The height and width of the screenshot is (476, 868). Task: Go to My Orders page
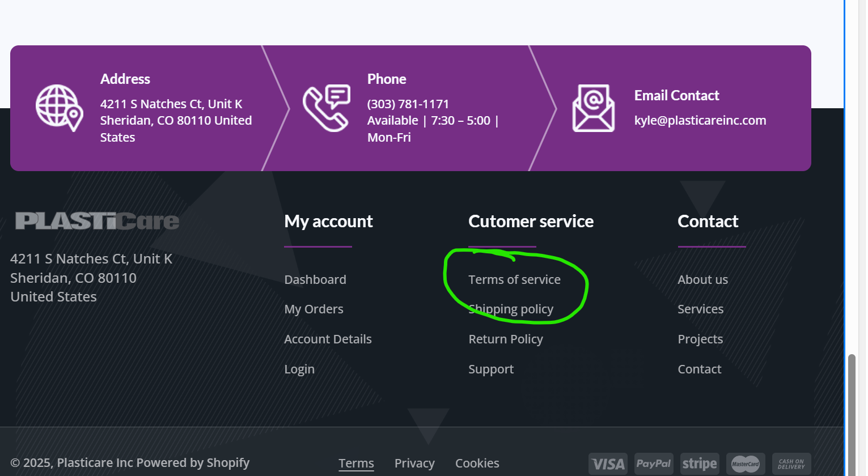click(314, 309)
